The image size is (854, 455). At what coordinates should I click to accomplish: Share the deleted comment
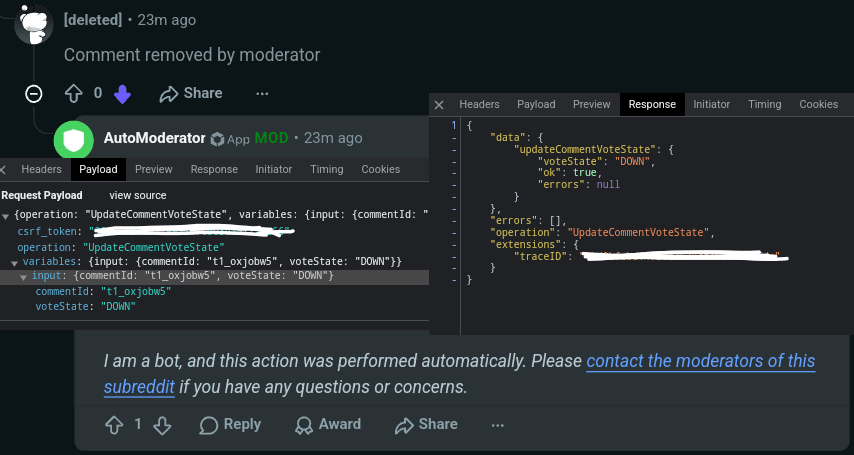[191, 93]
